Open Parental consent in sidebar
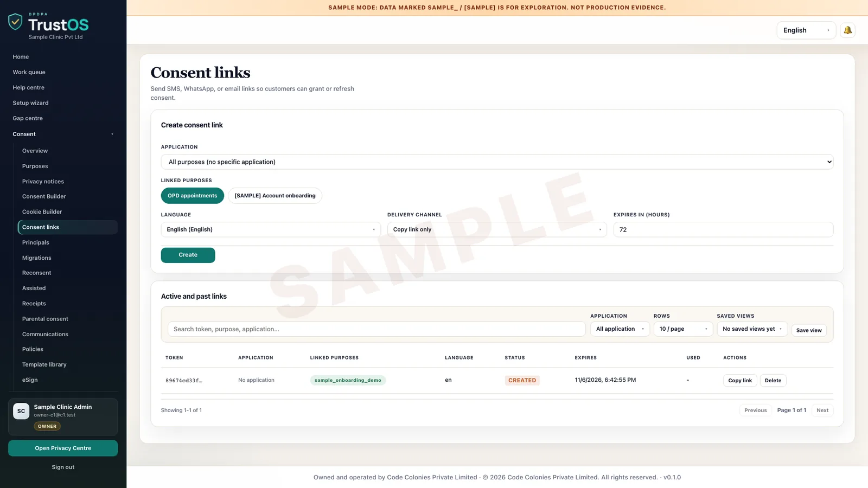868x488 pixels. [46, 319]
